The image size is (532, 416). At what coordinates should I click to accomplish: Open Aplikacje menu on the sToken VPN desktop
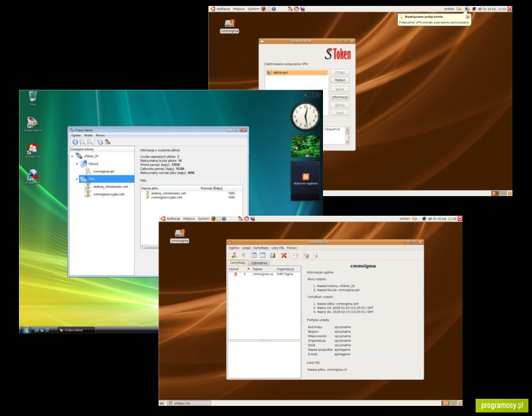click(223, 9)
